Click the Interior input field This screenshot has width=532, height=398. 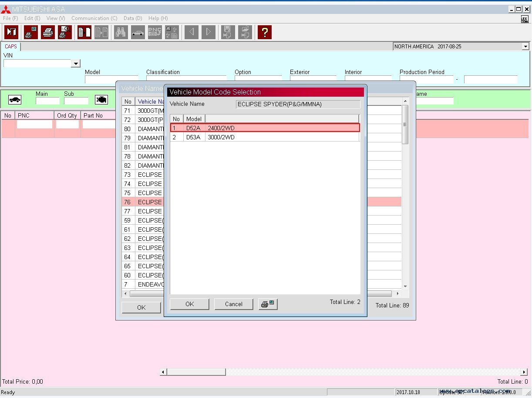(x=368, y=80)
